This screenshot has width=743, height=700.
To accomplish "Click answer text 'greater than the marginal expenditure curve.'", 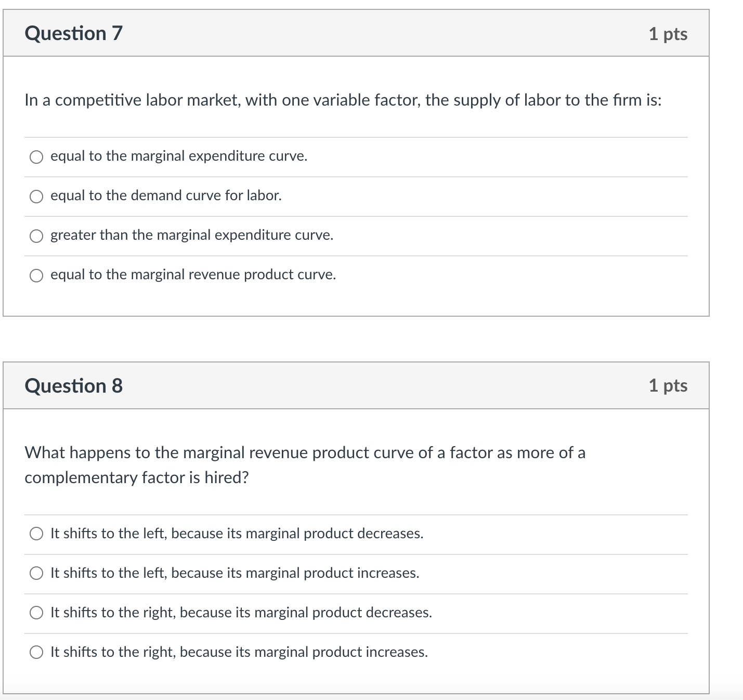I will (x=192, y=235).
